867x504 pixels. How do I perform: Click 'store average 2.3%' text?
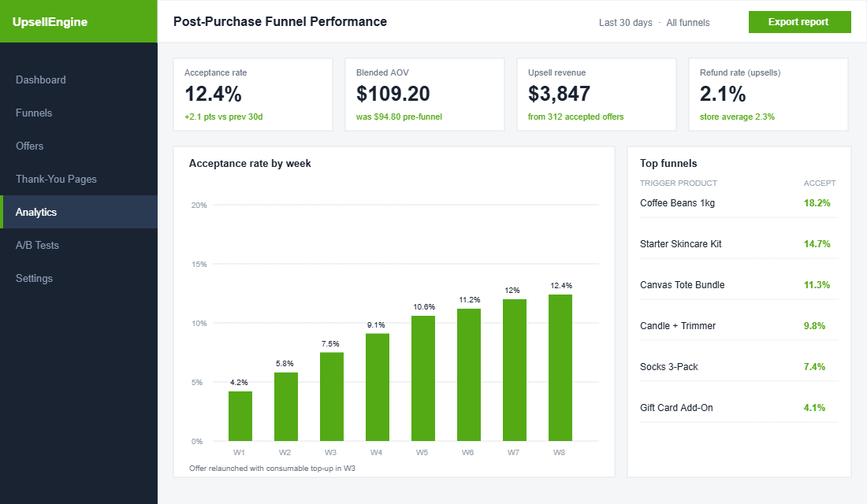coord(737,117)
